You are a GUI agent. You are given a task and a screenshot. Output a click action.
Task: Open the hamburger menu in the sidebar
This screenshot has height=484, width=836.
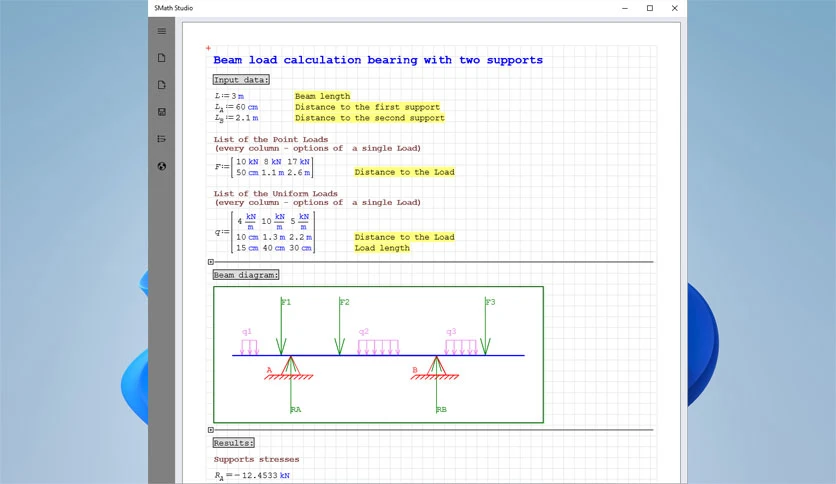coord(162,31)
